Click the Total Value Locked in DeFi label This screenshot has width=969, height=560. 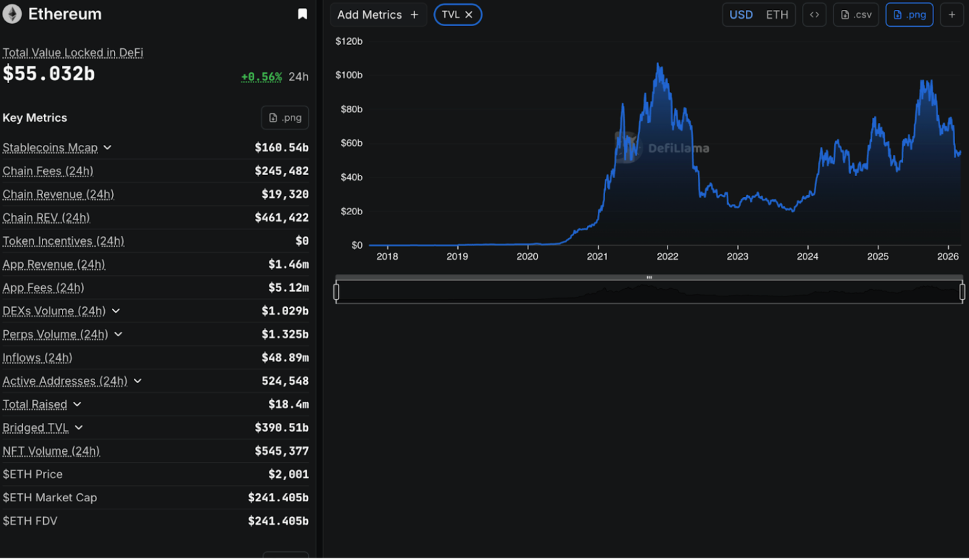coord(73,52)
